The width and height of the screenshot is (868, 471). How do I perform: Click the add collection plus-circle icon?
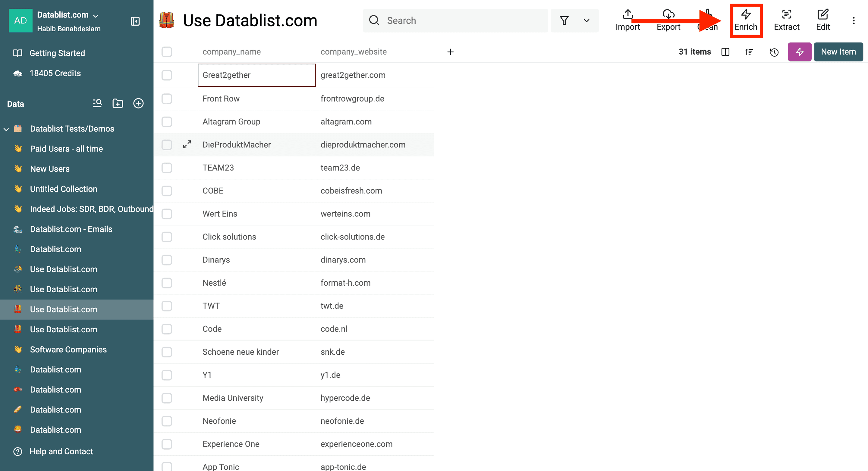[x=139, y=103]
